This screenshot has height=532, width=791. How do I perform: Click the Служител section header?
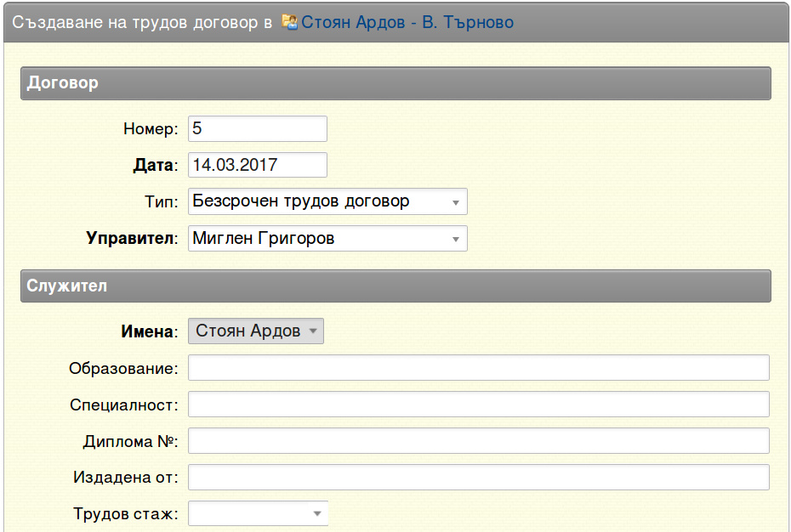click(x=395, y=286)
